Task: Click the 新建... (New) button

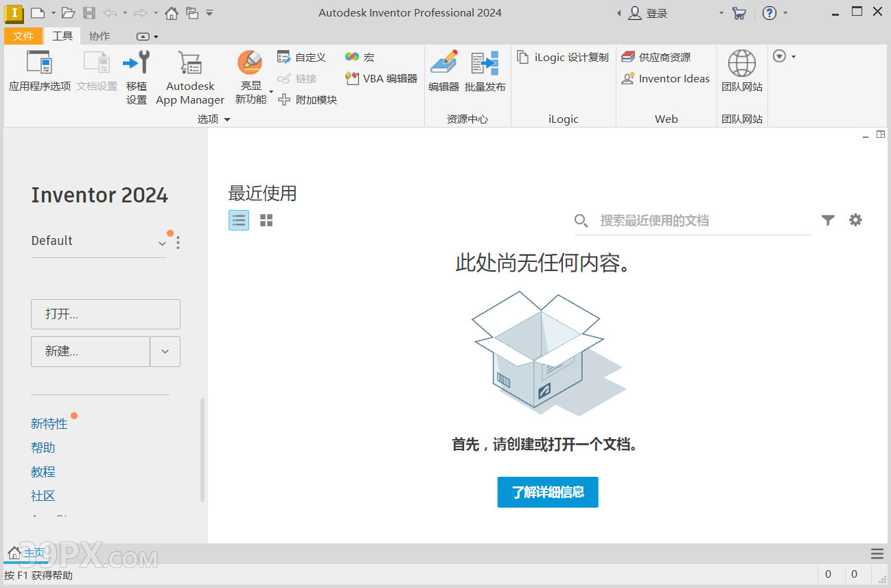Action: (x=91, y=351)
